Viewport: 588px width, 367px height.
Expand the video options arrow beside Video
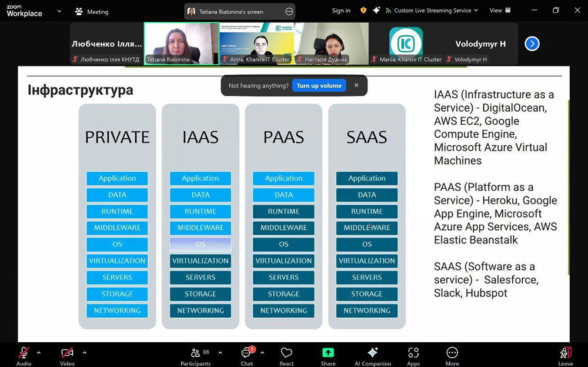coord(84,353)
